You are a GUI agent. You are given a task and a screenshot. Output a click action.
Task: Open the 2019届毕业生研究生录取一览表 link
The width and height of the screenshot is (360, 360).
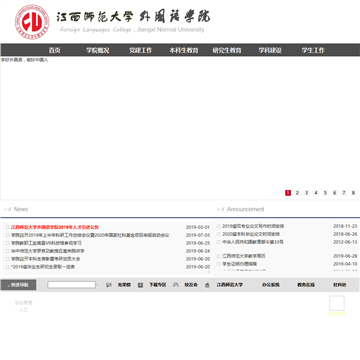click(43, 267)
